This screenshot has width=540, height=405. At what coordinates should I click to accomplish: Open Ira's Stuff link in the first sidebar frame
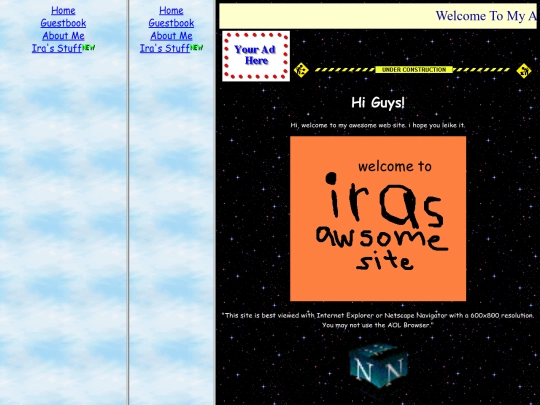tap(57, 48)
